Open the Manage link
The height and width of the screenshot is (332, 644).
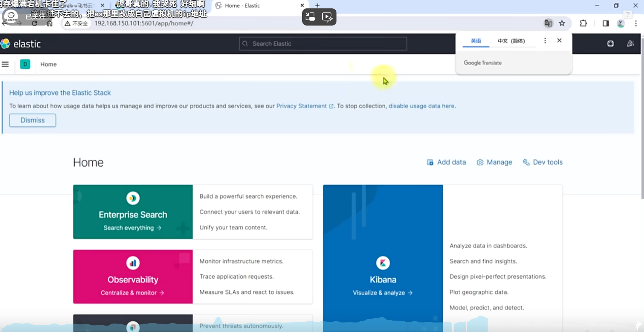coord(494,162)
